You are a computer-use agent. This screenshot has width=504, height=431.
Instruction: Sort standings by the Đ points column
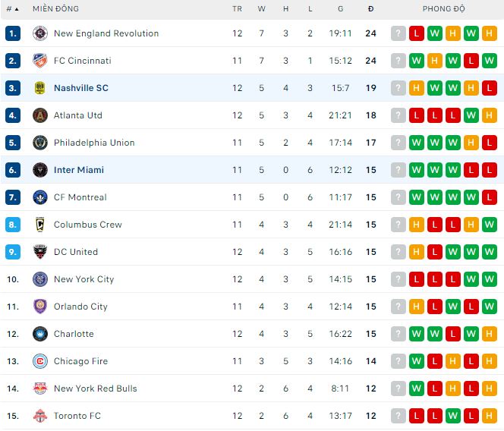pos(370,9)
